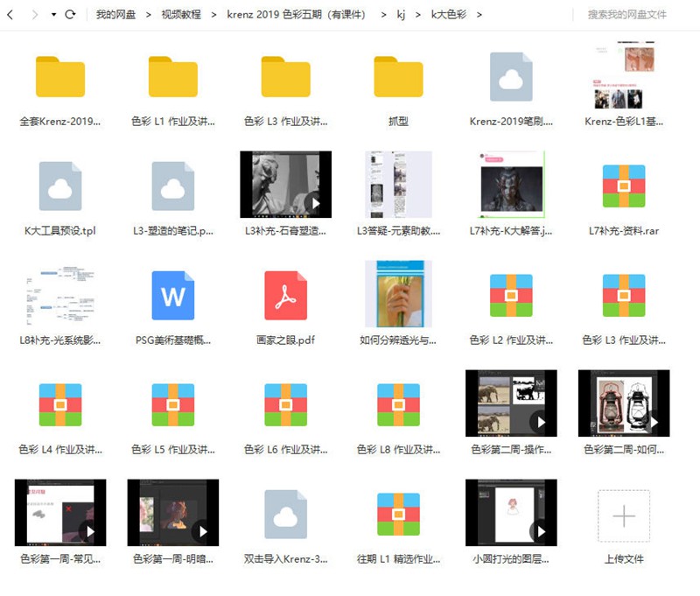Click the 上传文件 upload tile
Viewport: 700px width, 596px height.
(623, 516)
